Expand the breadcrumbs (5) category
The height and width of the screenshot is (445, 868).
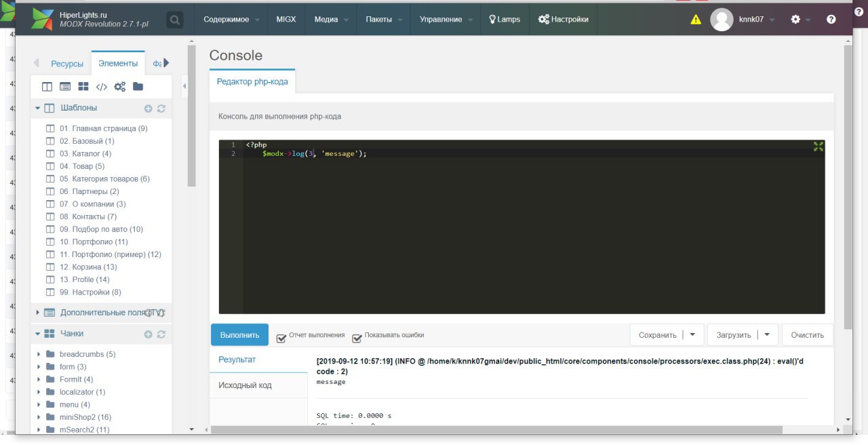tap(39, 354)
